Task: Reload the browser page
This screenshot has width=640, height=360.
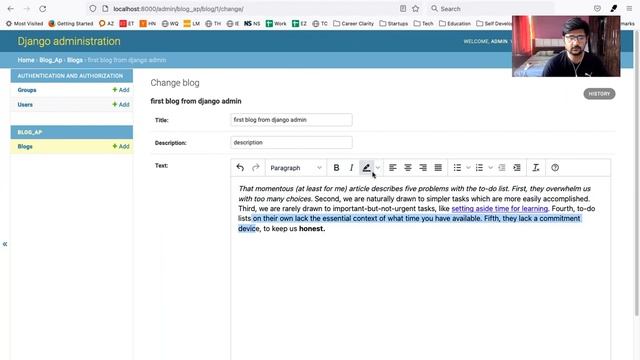Action: click(42, 9)
